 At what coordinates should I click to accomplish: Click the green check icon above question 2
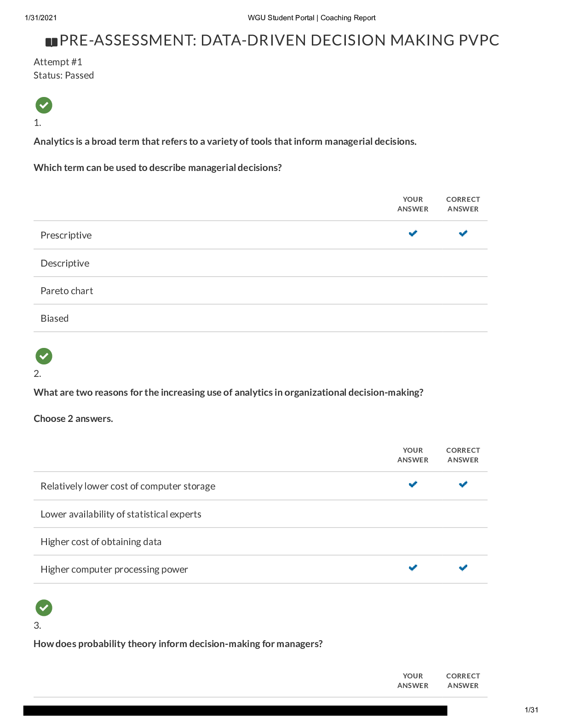point(44,356)
